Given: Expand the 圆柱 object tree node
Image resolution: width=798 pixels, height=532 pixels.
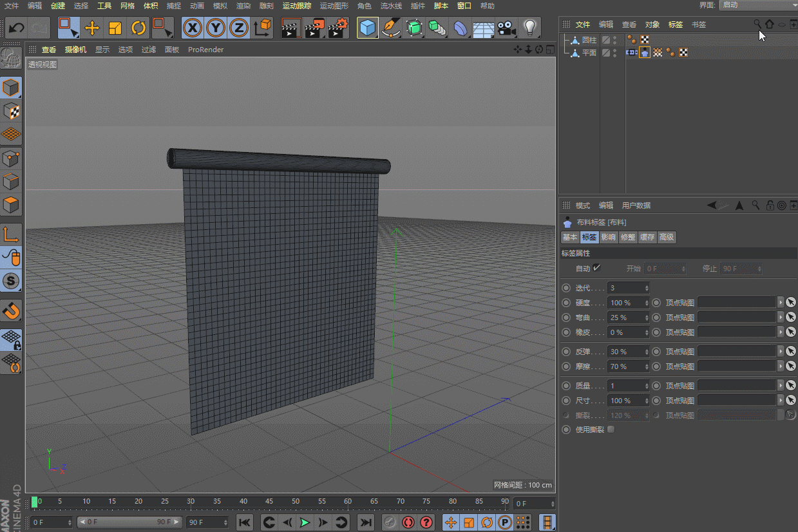Looking at the screenshot, I should [567, 40].
